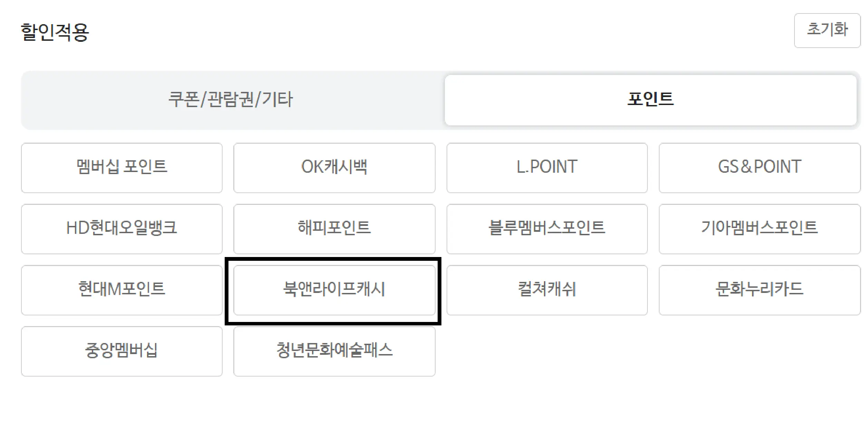
Task: Click the 쿠폰/관람권/기타 tab label text
Action: [231, 99]
